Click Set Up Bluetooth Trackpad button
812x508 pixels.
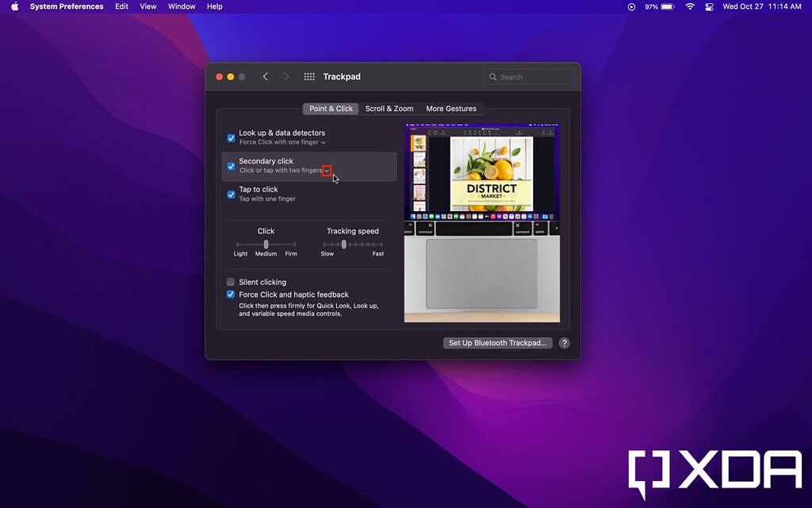click(x=497, y=343)
